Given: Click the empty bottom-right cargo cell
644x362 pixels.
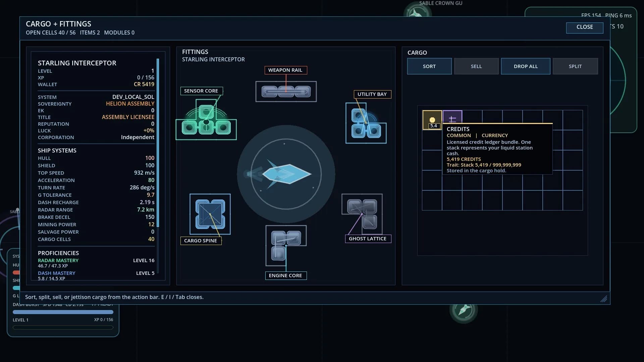Looking at the screenshot, I should 573,200.
